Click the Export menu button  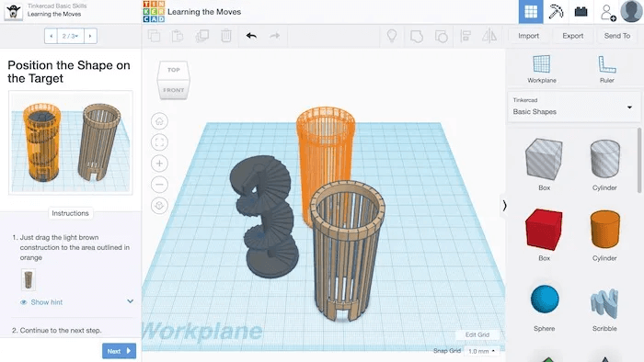[572, 36]
